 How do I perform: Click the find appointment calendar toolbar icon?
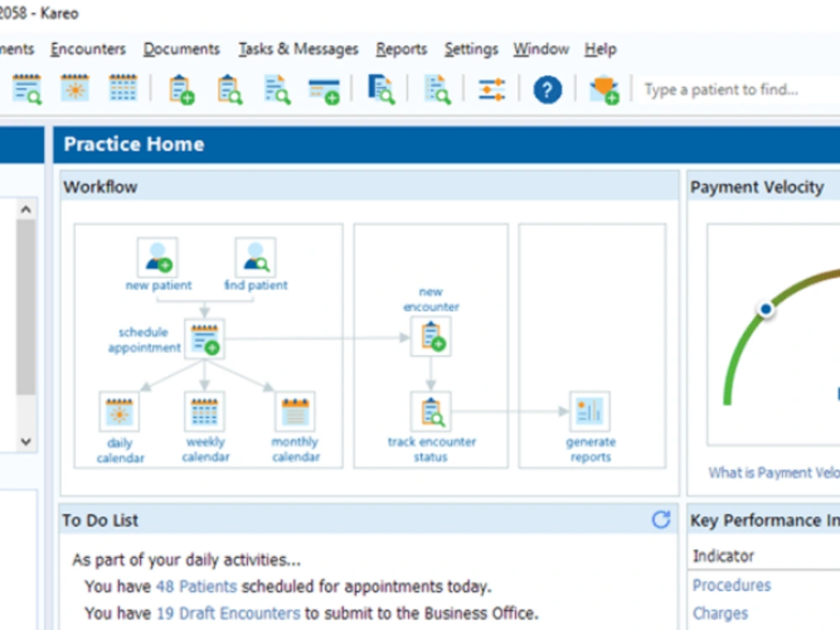[27, 89]
